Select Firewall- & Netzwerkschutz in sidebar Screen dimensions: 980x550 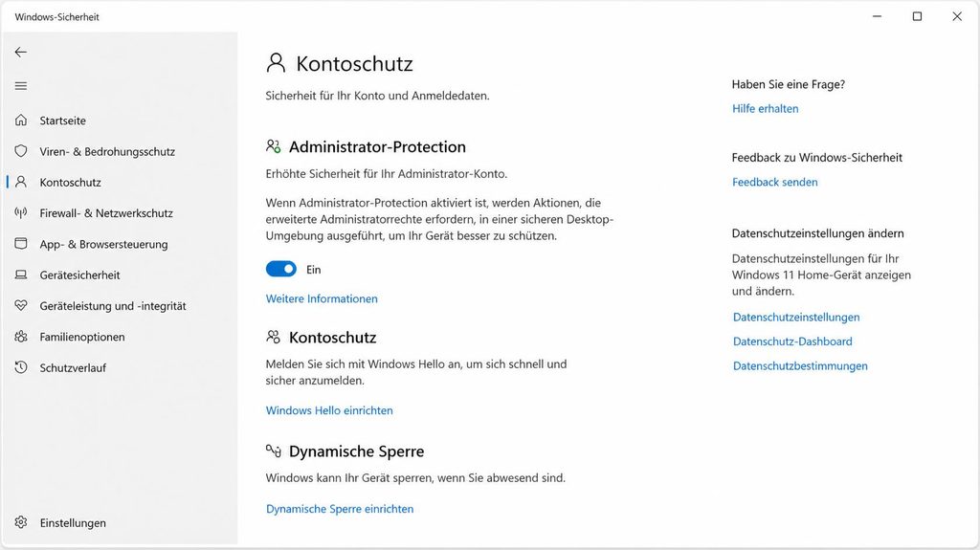point(106,213)
